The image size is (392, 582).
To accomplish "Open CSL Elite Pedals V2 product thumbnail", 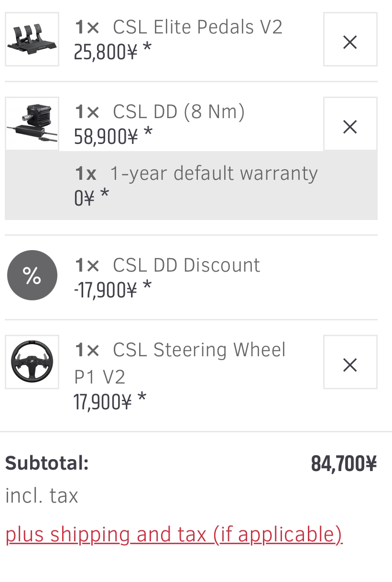I will tap(32, 39).
